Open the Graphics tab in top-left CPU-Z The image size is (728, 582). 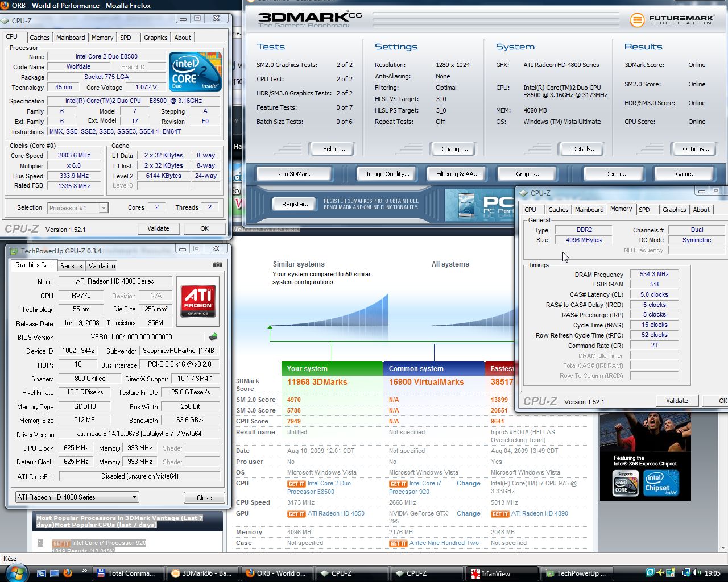click(155, 38)
